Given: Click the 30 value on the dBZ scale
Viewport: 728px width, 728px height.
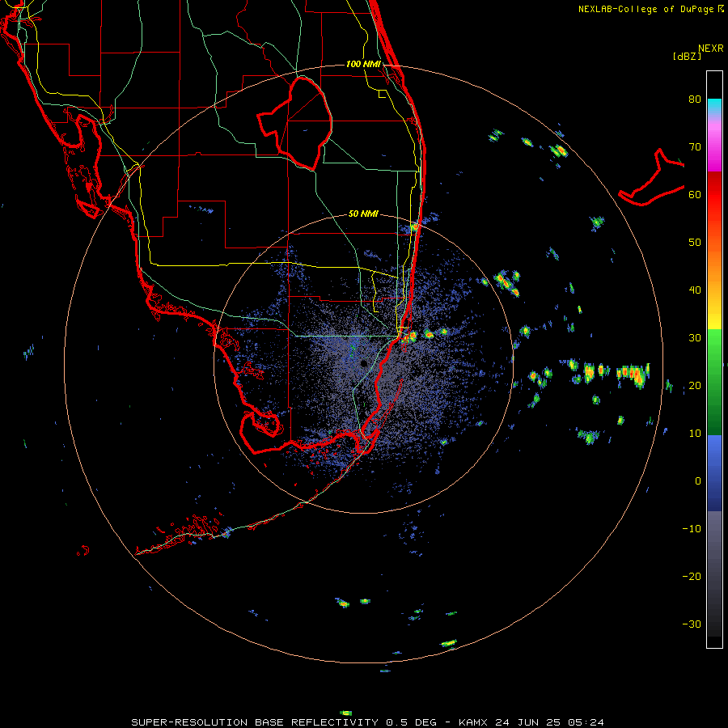Looking at the screenshot, I should tap(695, 338).
